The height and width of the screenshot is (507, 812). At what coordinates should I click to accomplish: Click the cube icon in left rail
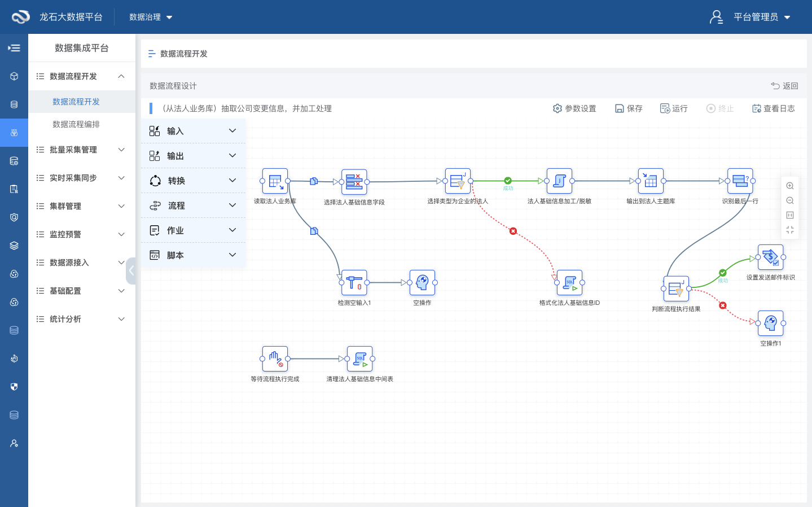click(x=14, y=76)
